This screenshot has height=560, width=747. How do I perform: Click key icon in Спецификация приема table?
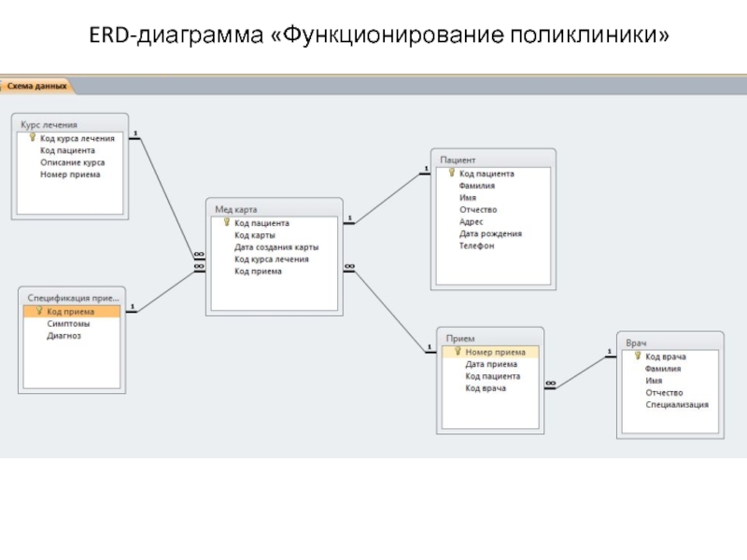[39, 312]
